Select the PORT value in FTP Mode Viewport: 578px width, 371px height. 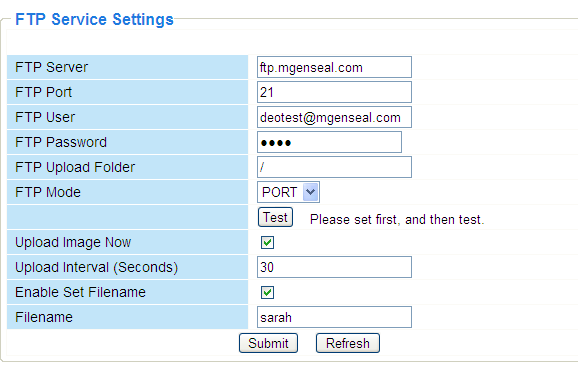[279, 192]
